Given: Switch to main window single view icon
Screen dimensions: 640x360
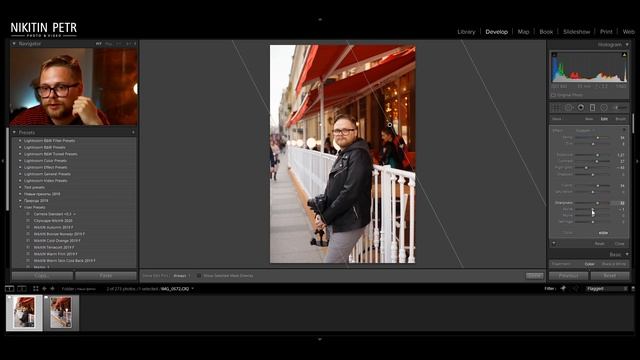Looking at the screenshot, I should (x=9, y=289).
